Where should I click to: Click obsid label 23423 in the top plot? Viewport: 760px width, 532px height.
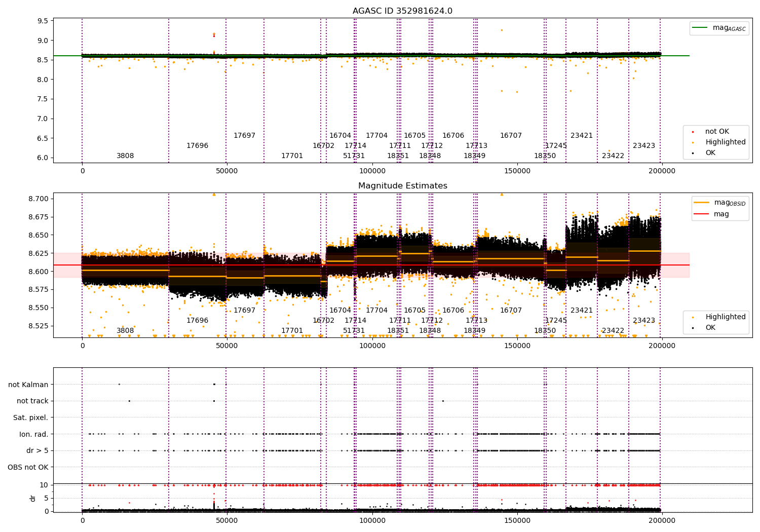pos(644,146)
